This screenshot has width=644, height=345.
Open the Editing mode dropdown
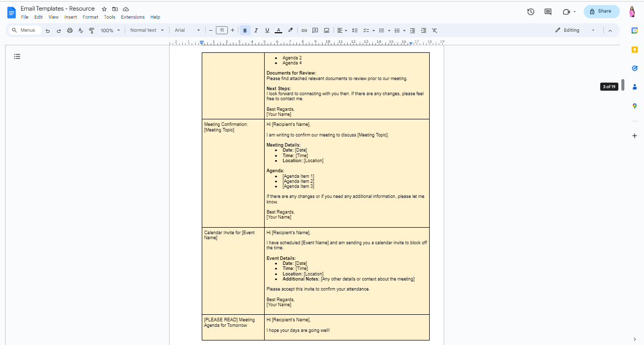(x=576, y=30)
